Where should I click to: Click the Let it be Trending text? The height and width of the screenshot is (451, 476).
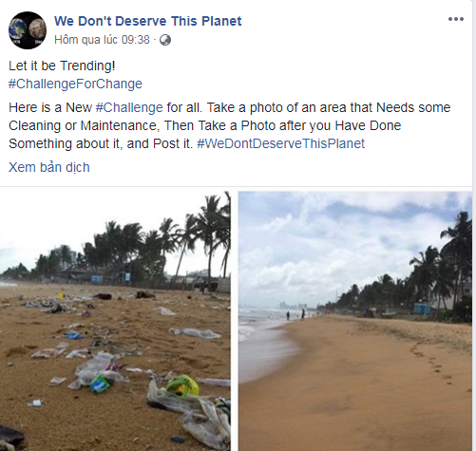point(62,66)
